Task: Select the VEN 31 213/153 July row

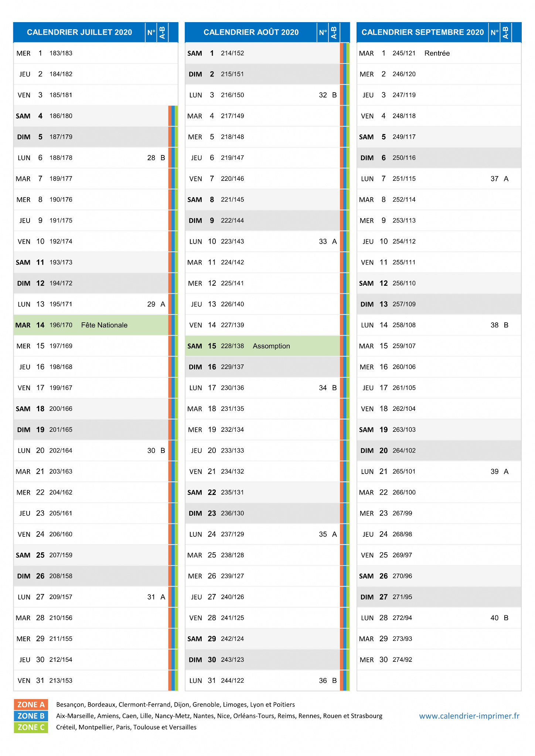Action: (91, 680)
